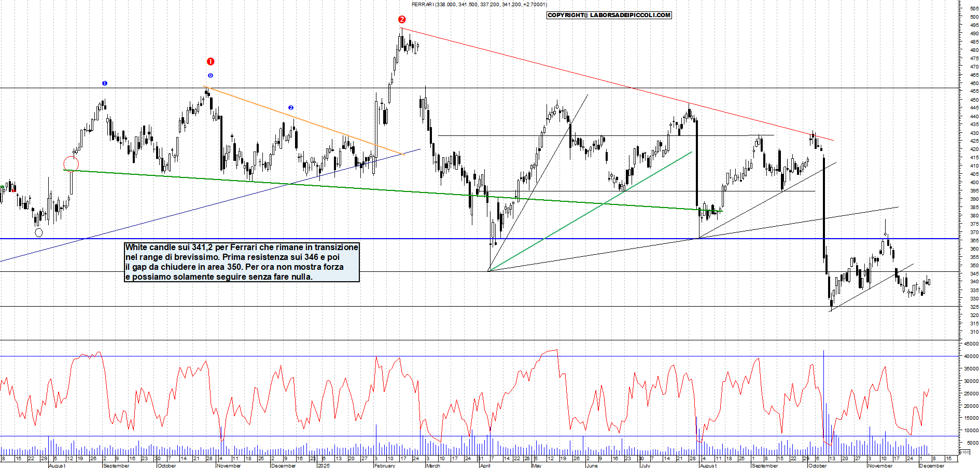Select the long red descending trendline
Screen dimensions: 980x468
click(x=617, y=84)
